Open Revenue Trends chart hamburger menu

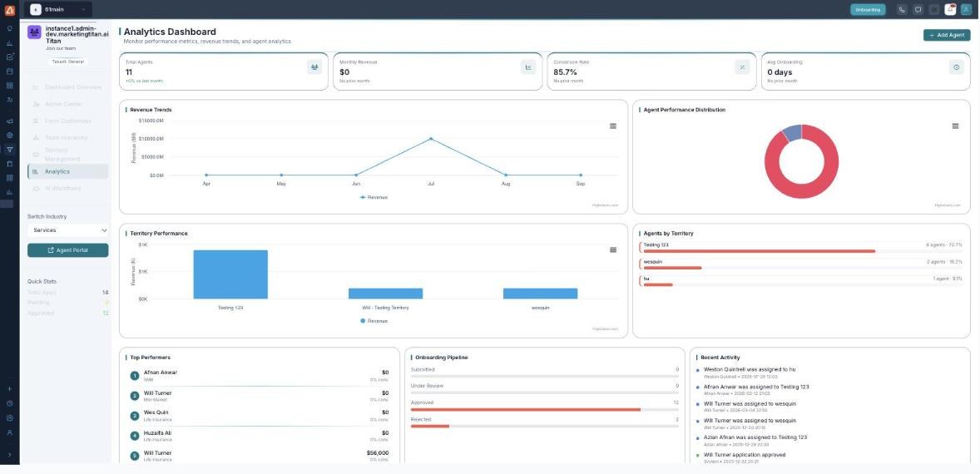pyautogui.click(x=613, y=126)
